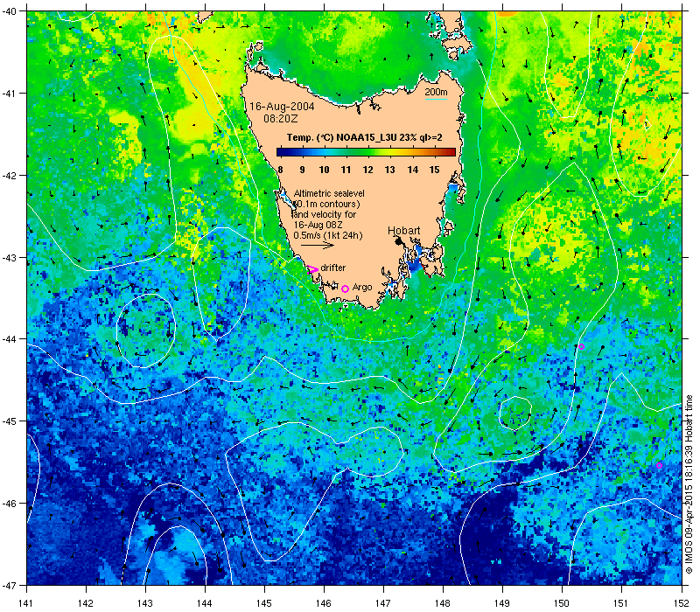The image size is (700, 612).
Task: Click the latitude axis label -44
Action: pyautogui.click(x=9, y=339)
